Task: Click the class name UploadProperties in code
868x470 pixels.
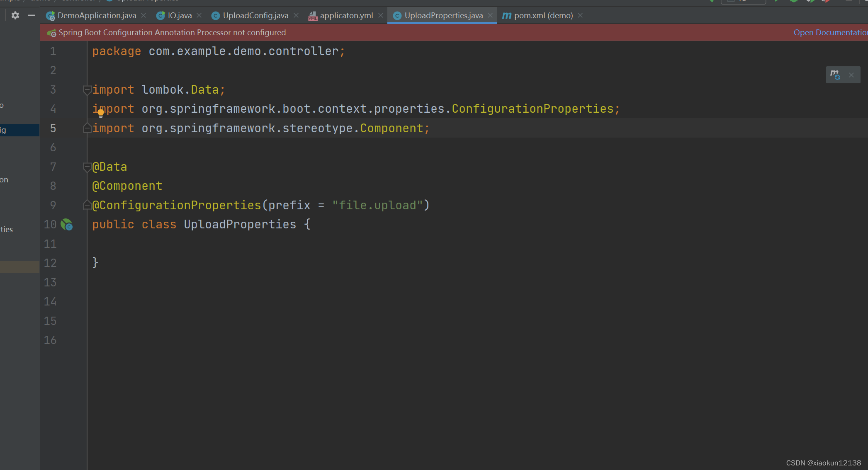Action: [240, 224]
